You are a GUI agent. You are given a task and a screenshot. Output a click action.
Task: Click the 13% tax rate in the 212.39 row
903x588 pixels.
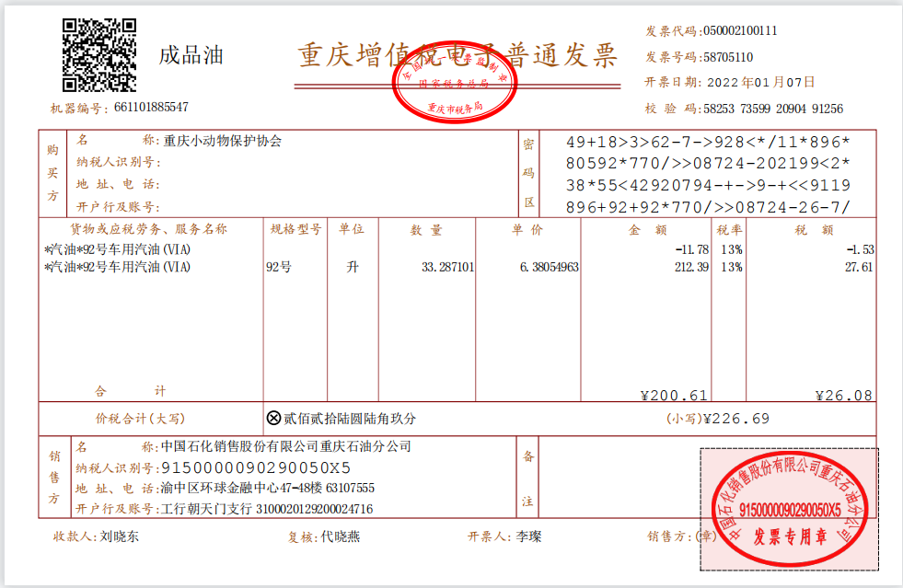click(x=732, y=267)
